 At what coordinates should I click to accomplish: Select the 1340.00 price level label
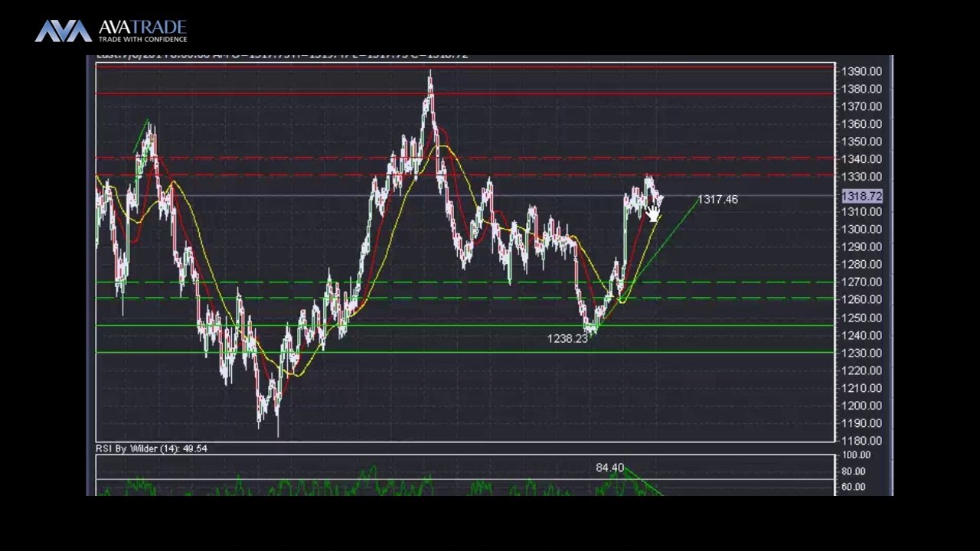(861, 159)
